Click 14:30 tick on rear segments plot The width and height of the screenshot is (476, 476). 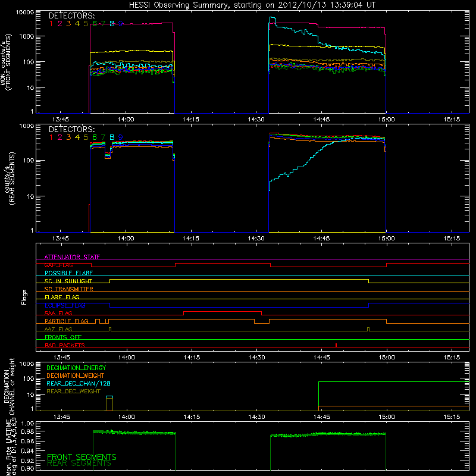pyautogui.click(x=256, y=239)
